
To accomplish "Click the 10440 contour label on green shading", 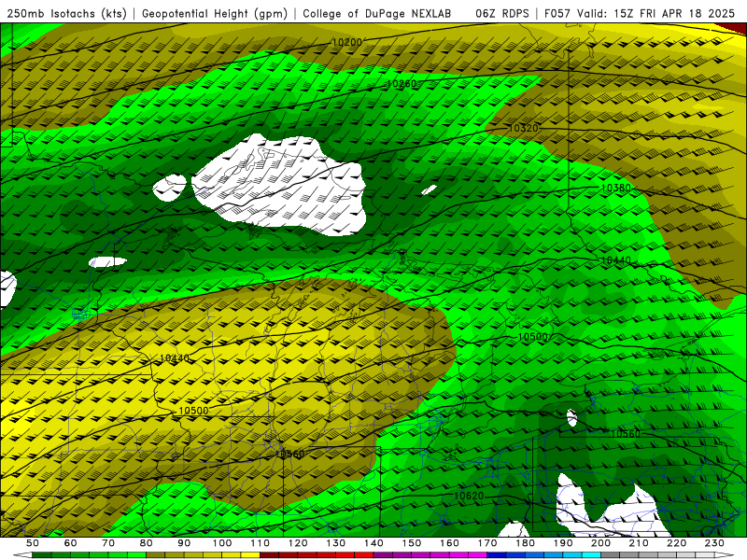I will click(x=616, y=260).
